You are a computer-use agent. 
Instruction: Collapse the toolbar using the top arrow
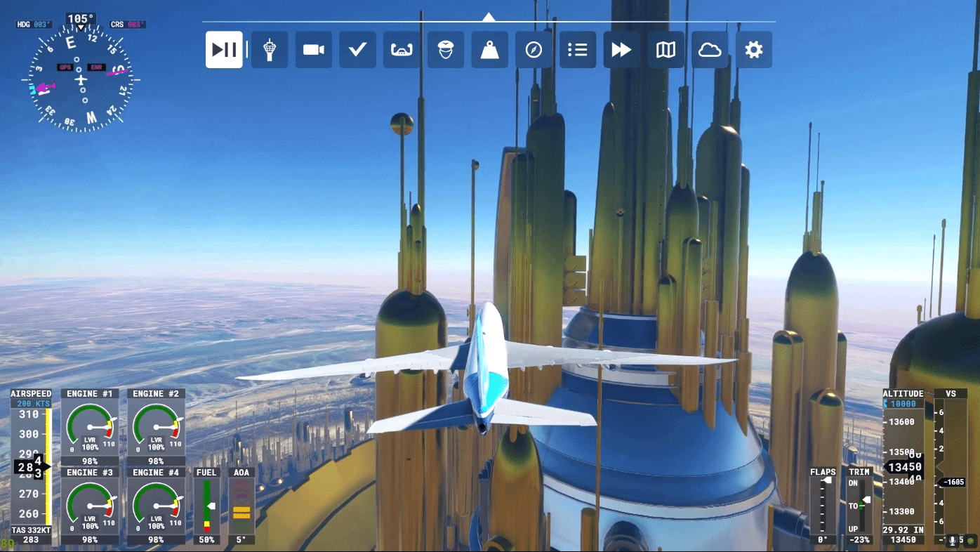[489, 17]
